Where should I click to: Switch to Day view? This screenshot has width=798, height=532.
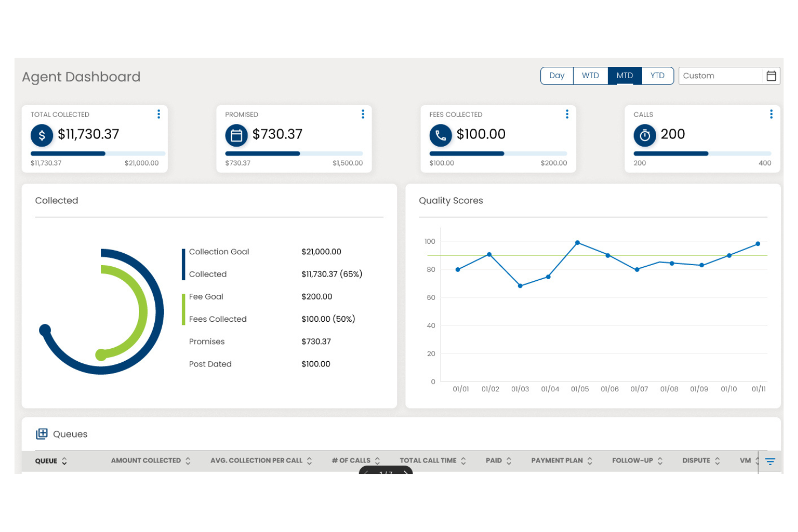pyautogui.click(x=556, y=75)
